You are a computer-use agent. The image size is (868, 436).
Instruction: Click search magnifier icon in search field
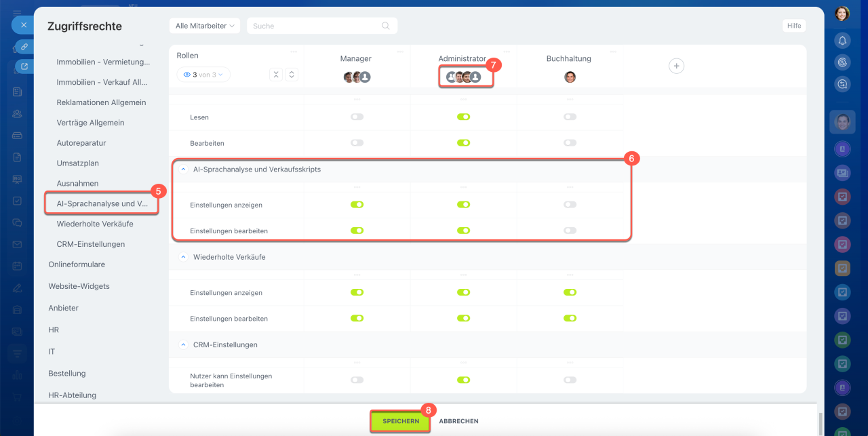click(x=386, y=26)
